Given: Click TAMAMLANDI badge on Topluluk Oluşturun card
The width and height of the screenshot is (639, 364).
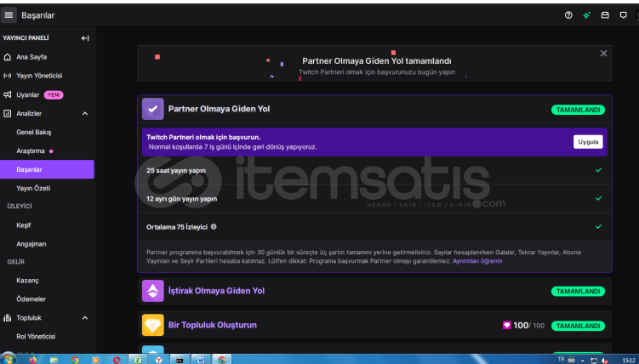Looking at the screenshot, I should [x=578, y=326].
